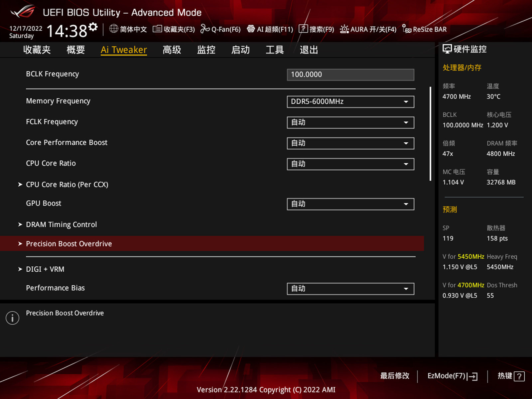Viewport: 532px width, 399px height.
Task: Open the GPU Boost dropdown
Action: [350, 204]
